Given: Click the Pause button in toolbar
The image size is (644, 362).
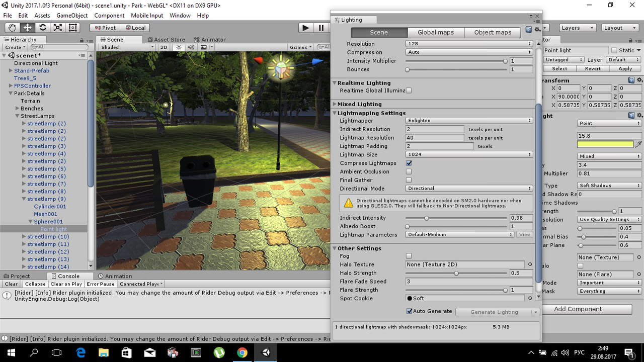Looking at the screenshot, I should (x=321, y=28).
